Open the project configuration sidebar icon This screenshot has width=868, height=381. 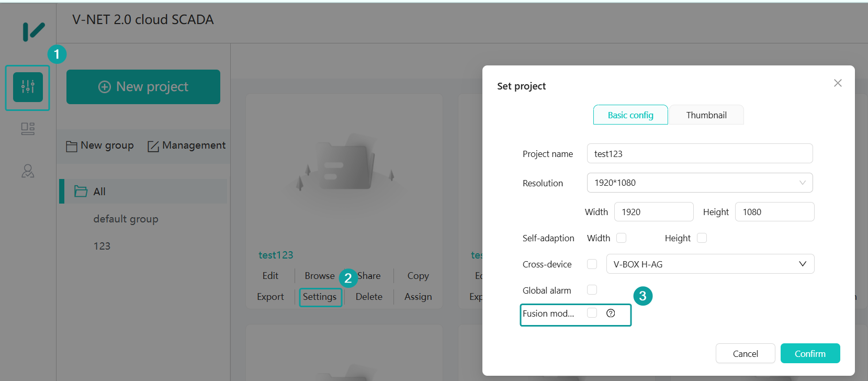click(x=28, y=87)
